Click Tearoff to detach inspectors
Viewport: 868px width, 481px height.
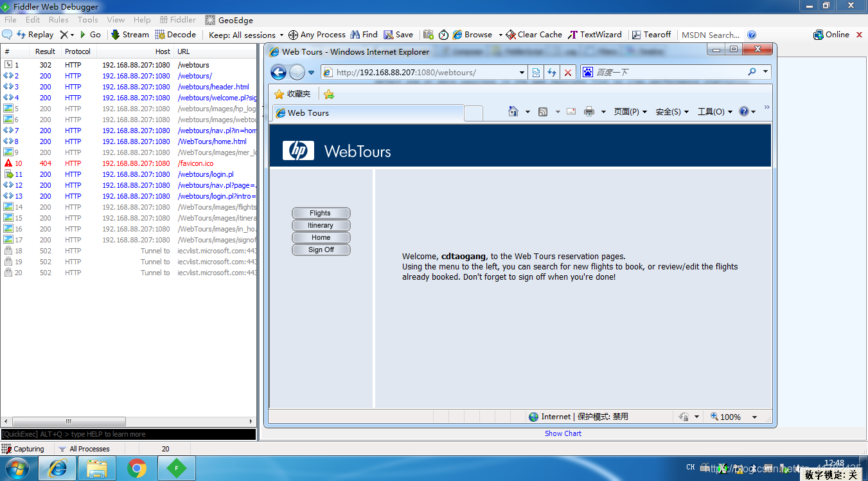pos(651,35)
